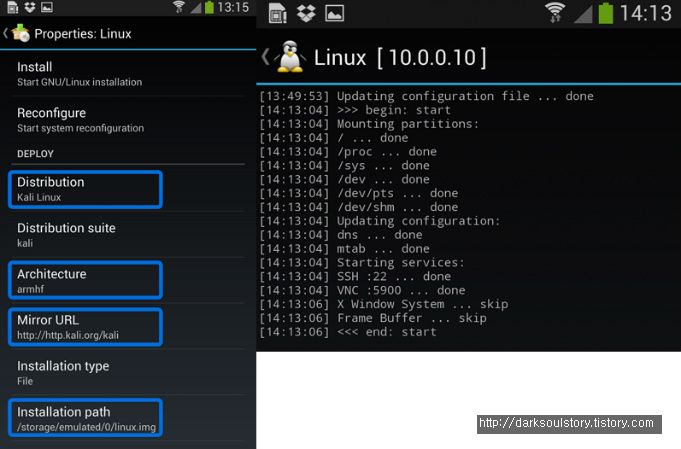Open SD card notification in right status bar

pos(278,13)
